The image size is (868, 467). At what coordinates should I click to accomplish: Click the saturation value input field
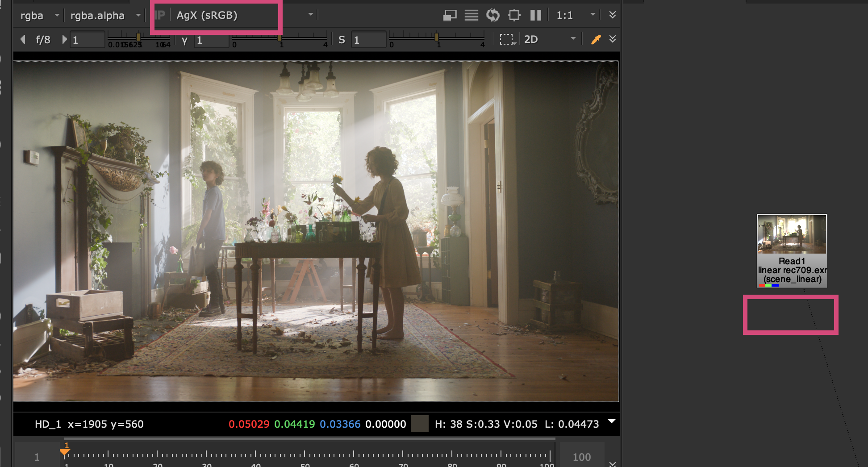[369, 40]
